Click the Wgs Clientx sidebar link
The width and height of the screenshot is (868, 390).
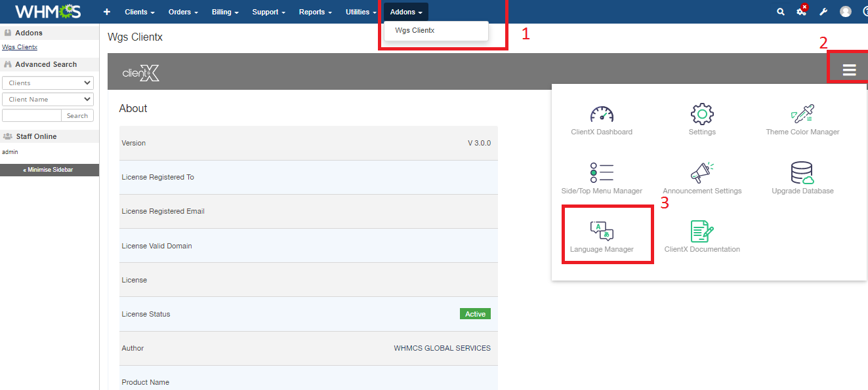pyautogui.click(x=20, y=47)
